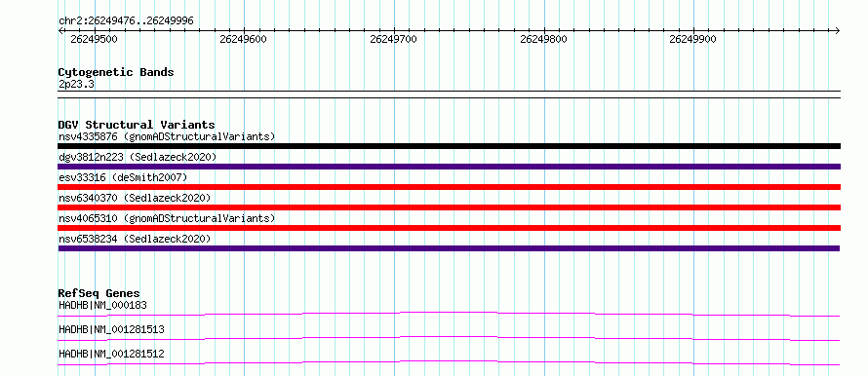Click the chr2:26249476..26249996 region label
Viewport: 868px width, 376px height.
[126, 20]
